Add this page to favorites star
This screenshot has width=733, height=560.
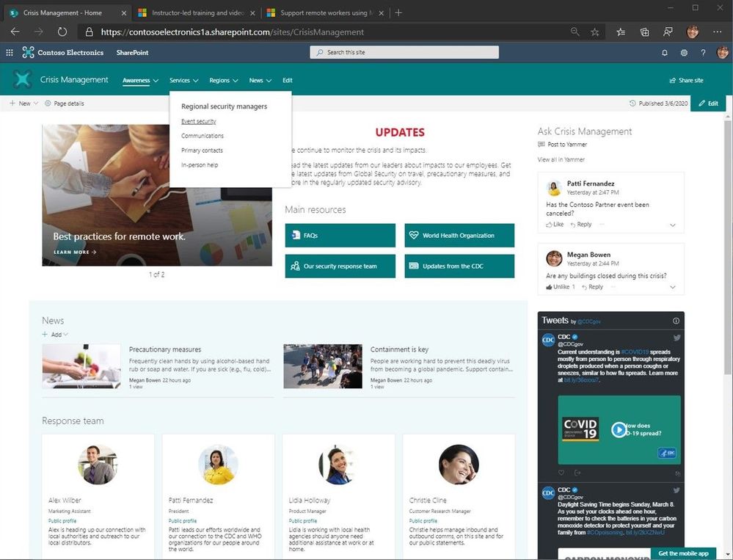click(595, 32)
